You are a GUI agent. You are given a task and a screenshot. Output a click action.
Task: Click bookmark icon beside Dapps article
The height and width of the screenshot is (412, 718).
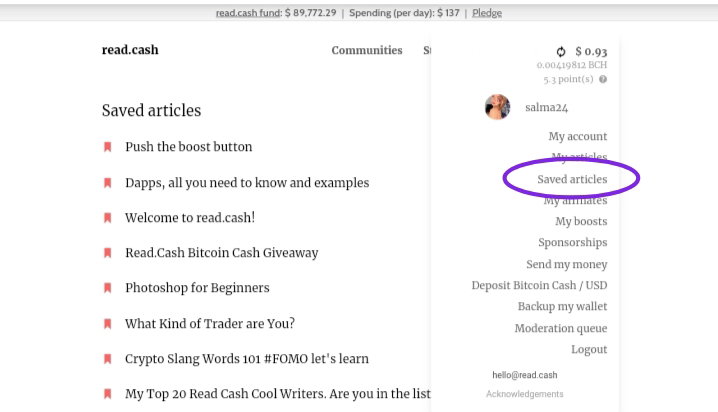[108, 183]
